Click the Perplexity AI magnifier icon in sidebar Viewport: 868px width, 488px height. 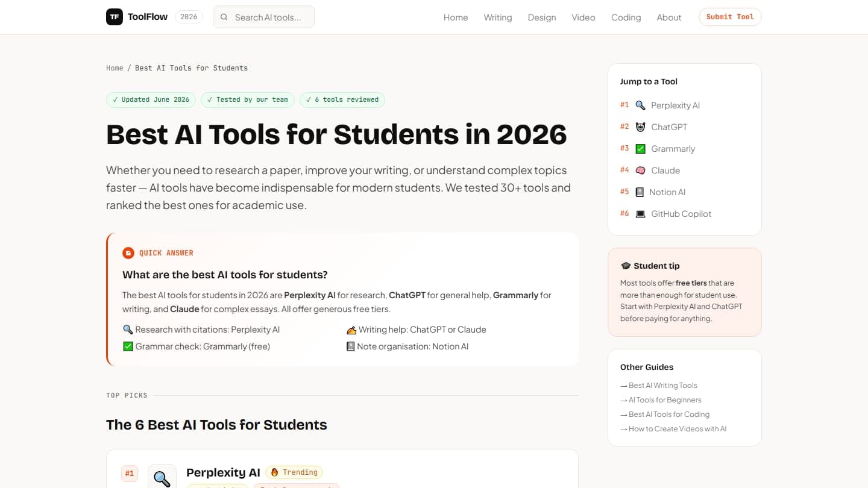point(640,105)
